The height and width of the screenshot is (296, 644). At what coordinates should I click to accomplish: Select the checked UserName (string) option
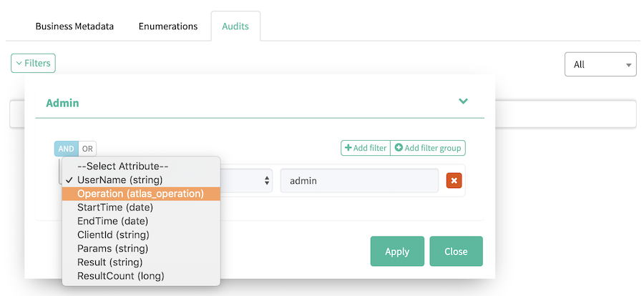coord(119,179)
